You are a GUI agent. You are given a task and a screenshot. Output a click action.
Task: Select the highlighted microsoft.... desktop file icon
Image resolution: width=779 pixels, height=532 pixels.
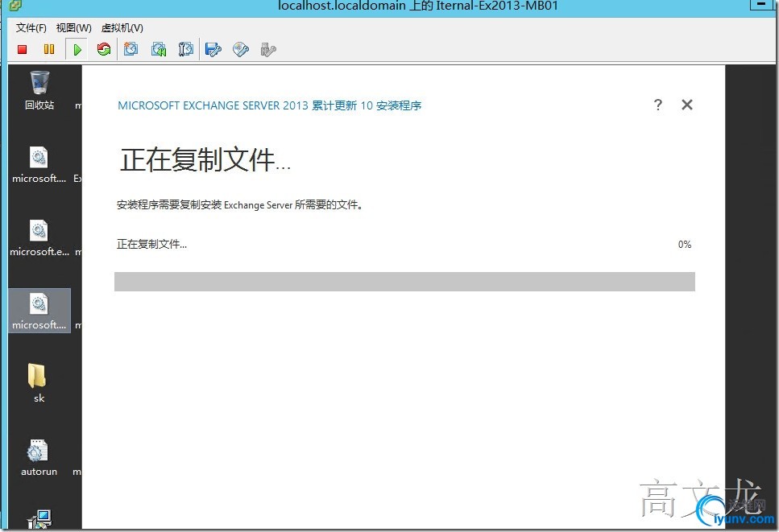[x=39, y=311]
